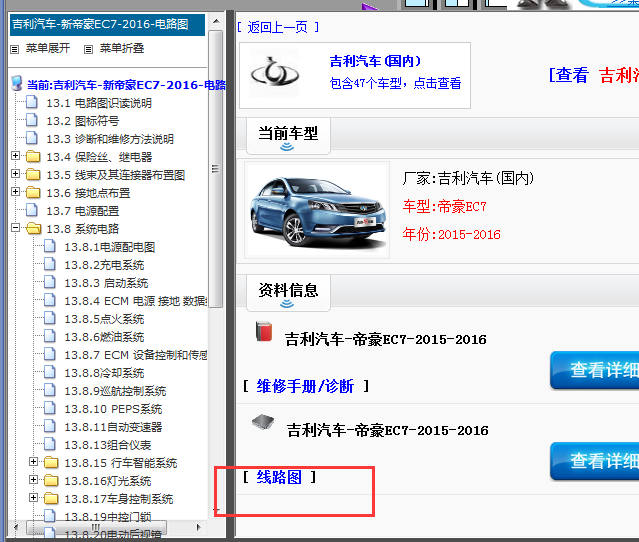This screenshot has height=542, width=639.
Task: Click the Geely brand logo image
Action: pos(275,73)
